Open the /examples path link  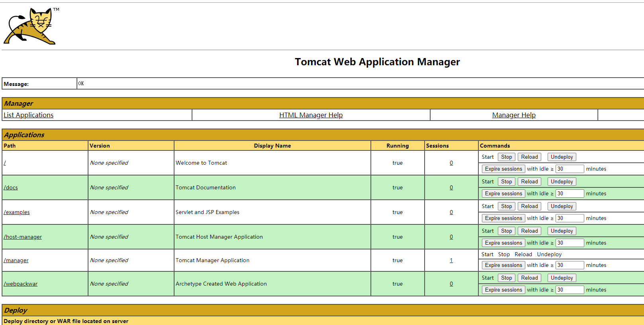[x=17, y=212]
